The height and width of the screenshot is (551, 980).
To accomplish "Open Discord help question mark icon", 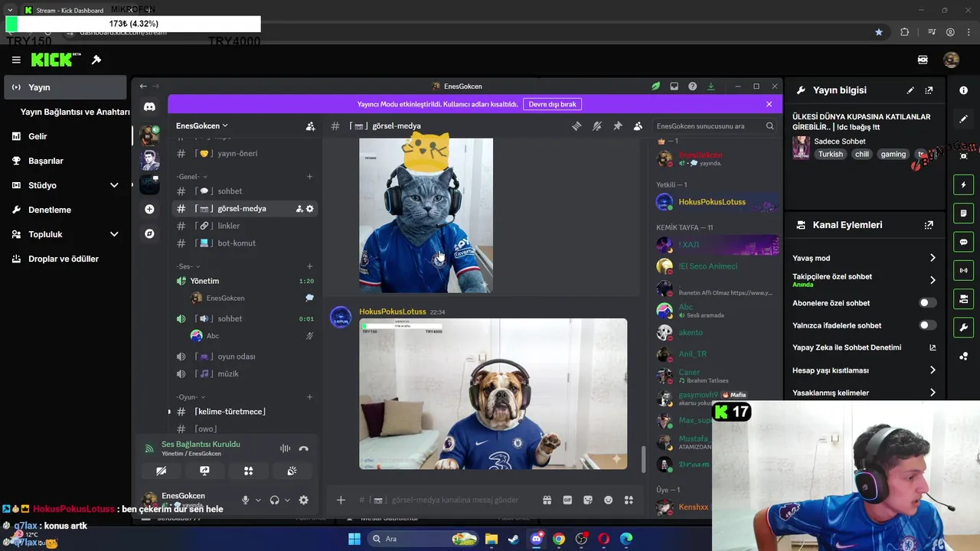I will pos(692,86).
